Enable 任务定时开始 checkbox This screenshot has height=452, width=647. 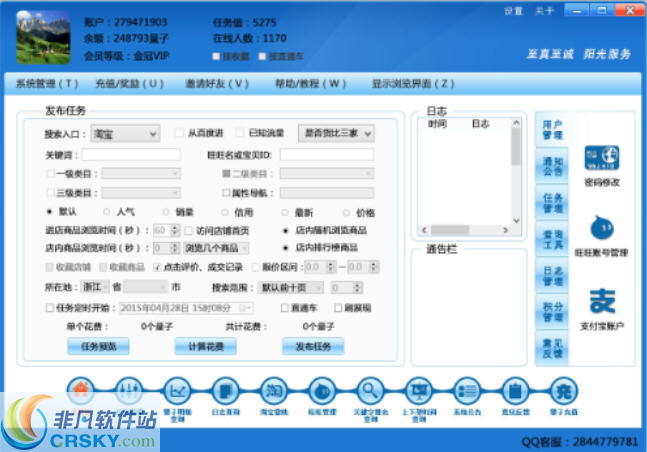(50, 308)
